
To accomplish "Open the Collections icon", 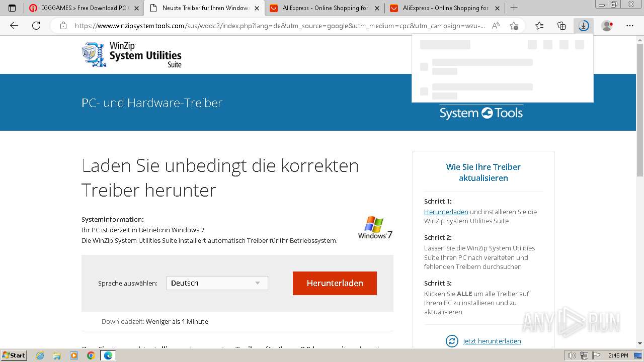I will 561,26.
